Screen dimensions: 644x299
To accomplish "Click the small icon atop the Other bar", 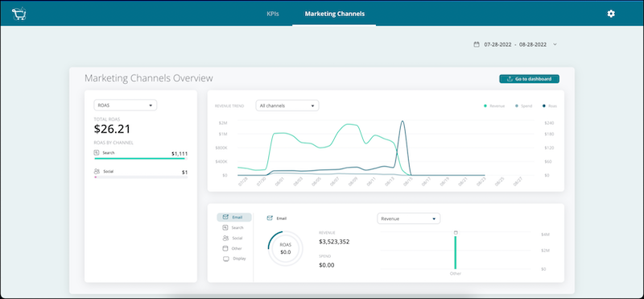I will [456, 232].
